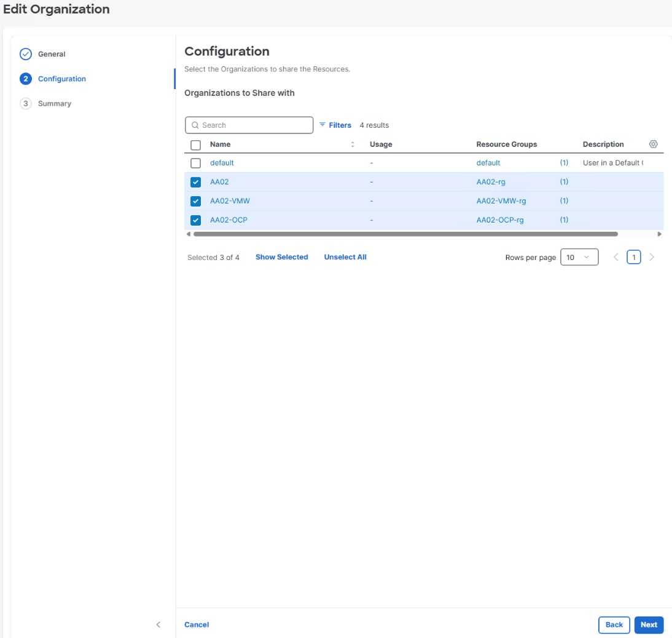Click the horizontal table scrollbar
This screenshot has height=638, width=672.
405,234
